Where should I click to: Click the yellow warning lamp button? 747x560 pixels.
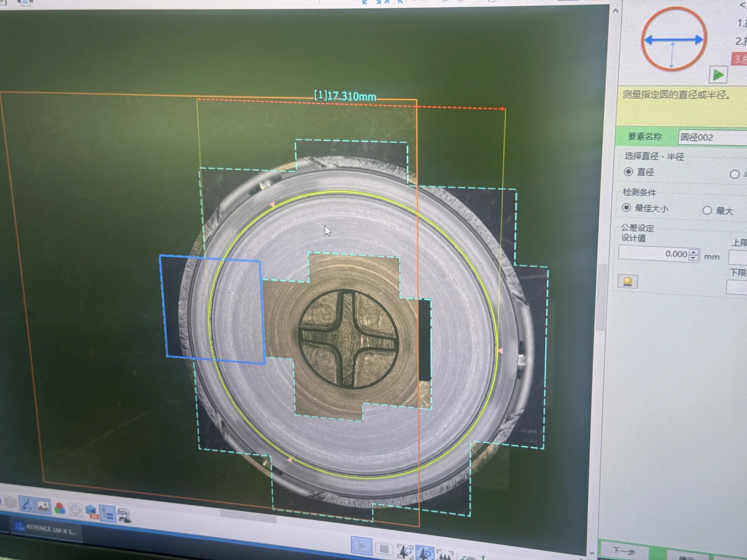click(627, 282)
